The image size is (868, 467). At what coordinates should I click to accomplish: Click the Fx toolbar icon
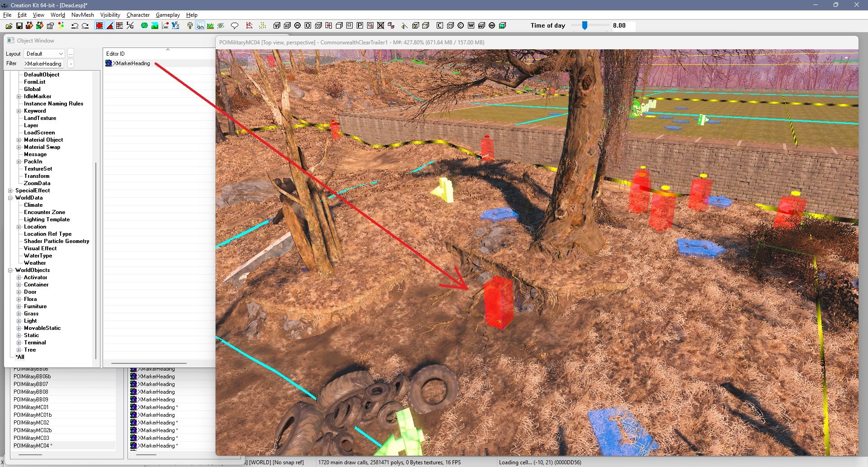pos(176,26)
